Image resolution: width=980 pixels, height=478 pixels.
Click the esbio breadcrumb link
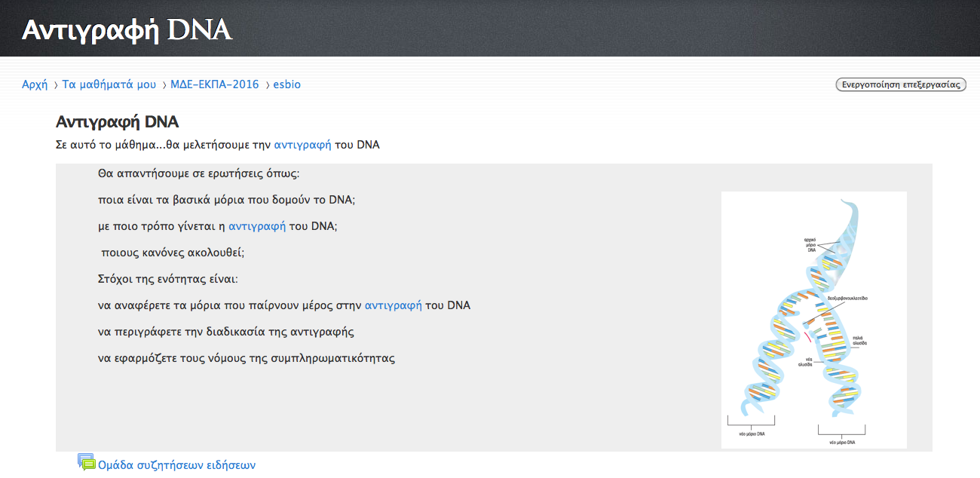coord(286,84)
